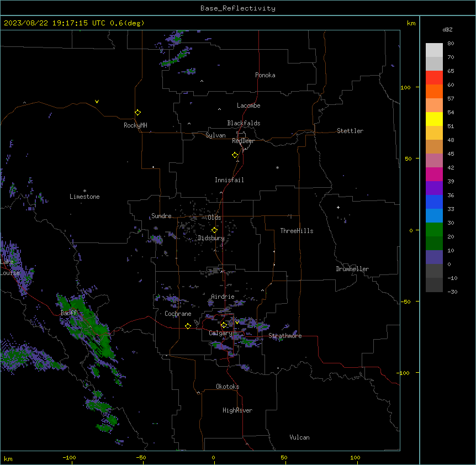Image resolution: width=476 pixels, height=465 pixels.
Task: Click the Ponoka label
Action: pyautogui.click(x=265, y=75)
